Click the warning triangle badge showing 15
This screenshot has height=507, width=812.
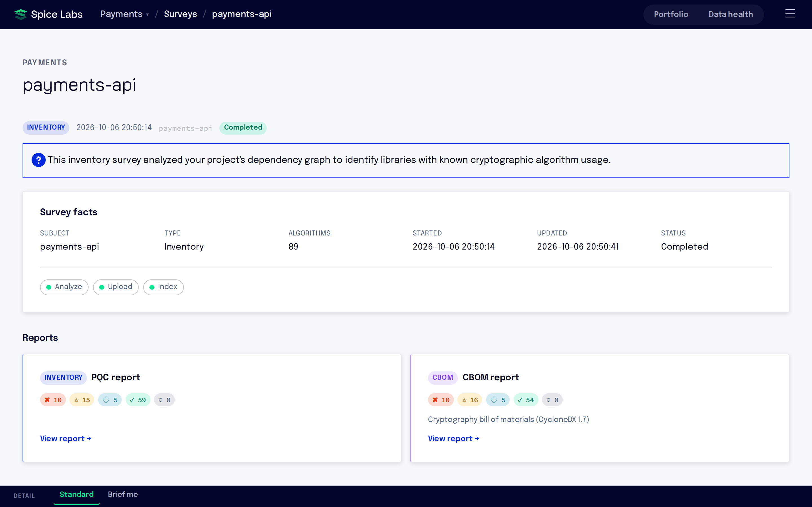coord(82,400)
